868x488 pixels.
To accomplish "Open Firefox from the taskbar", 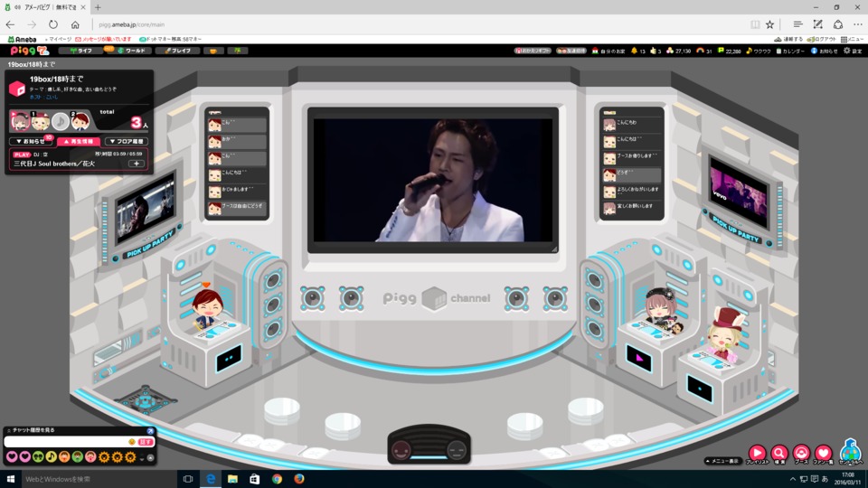I will [299, 479].
